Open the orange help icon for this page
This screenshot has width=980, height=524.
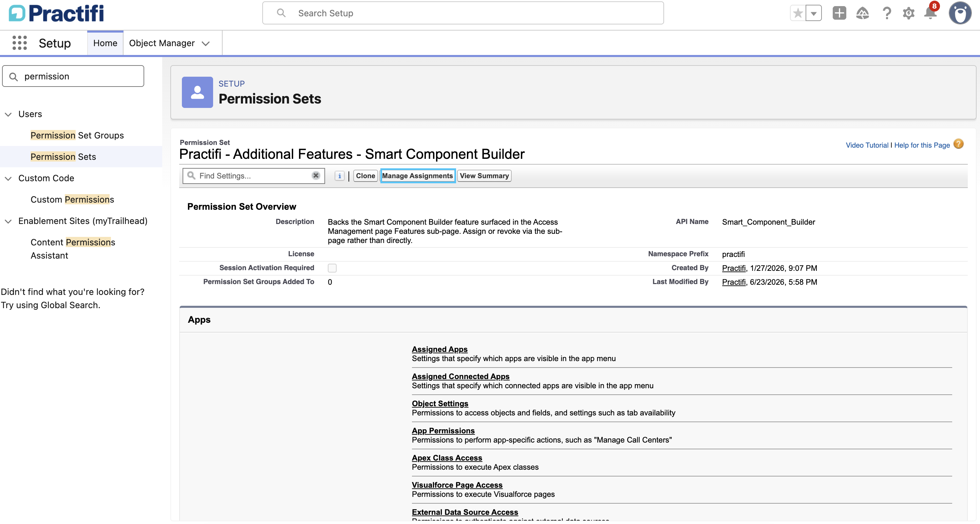958,144
